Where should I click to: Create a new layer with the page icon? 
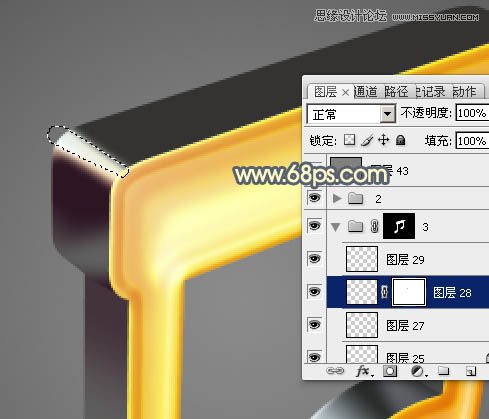pyautogui.click(x=471, y=371)
